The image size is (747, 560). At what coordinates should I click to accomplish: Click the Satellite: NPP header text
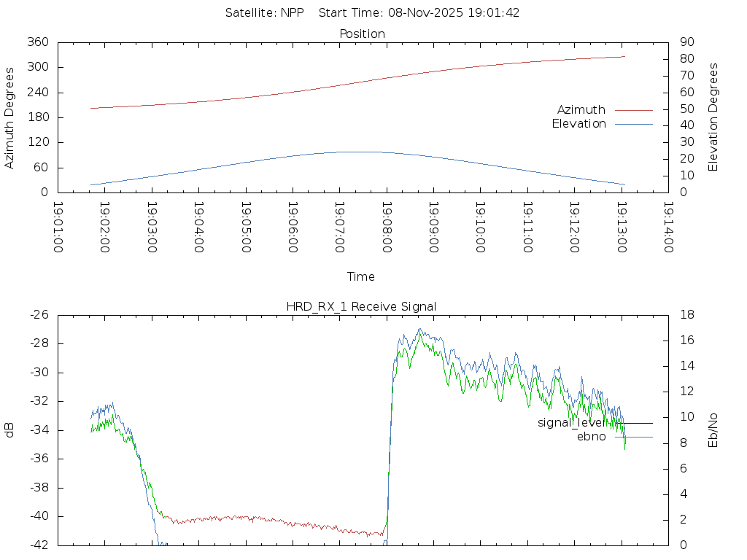click(262, 12)
